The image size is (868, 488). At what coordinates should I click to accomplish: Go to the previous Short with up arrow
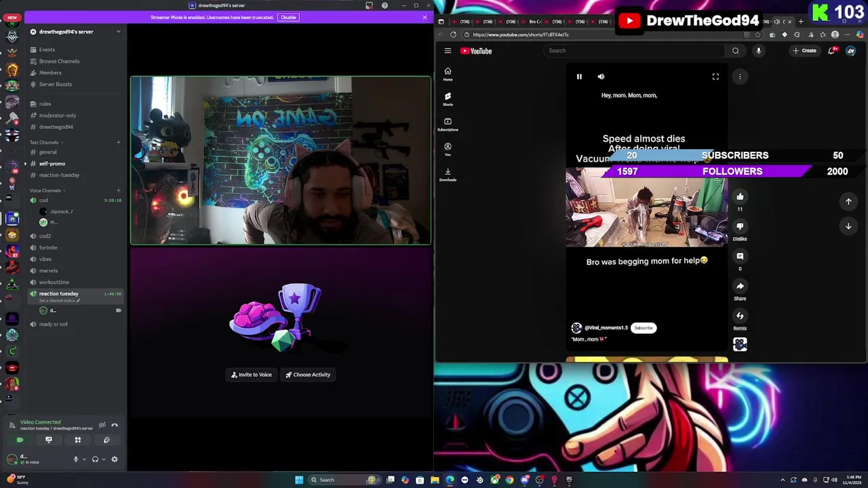pos(848,201)
